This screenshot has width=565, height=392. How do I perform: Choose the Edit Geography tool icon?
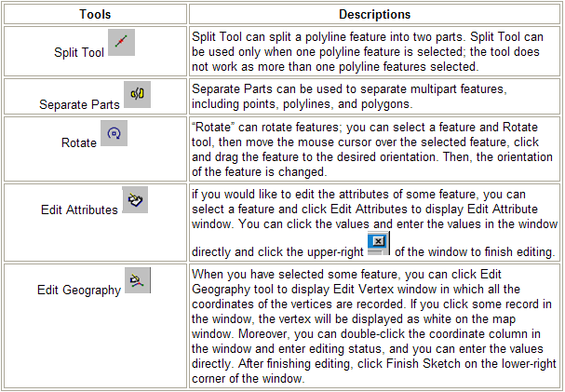[x=138, y=280]
